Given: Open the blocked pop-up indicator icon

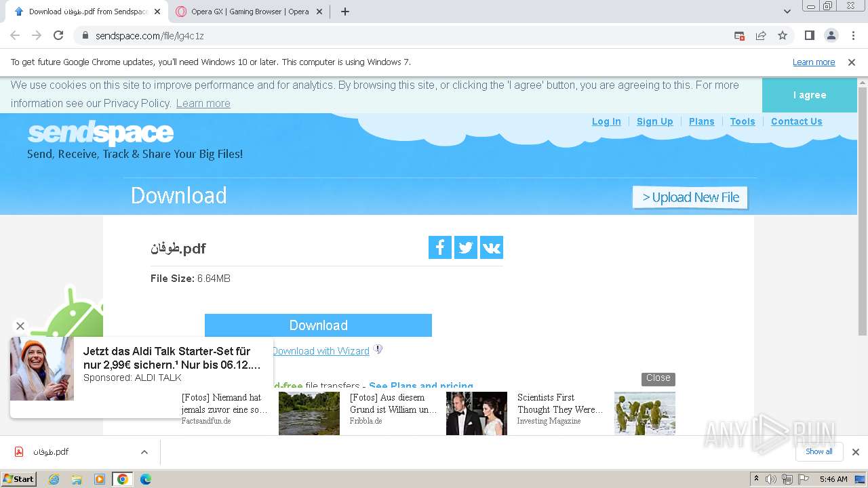Looking at the screenshot, I should coord(739,35).
